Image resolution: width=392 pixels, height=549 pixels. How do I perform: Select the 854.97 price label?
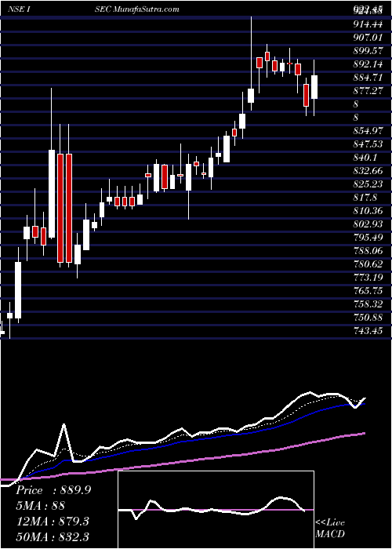click(x=368, y=131)
